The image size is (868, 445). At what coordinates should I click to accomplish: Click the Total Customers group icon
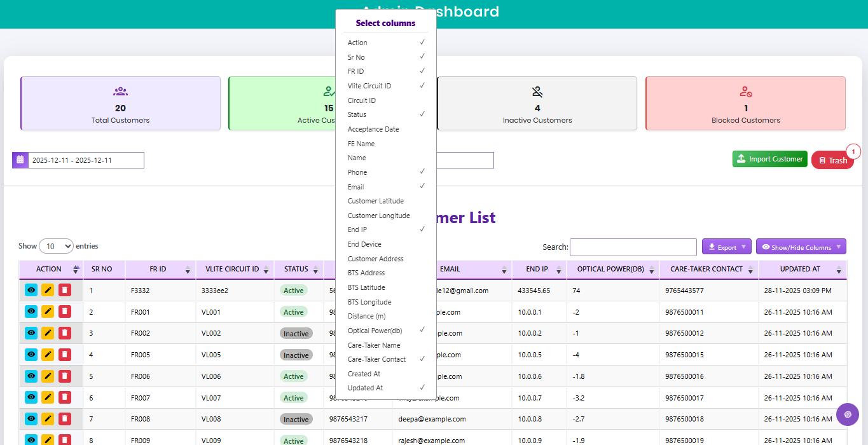pos(120,92)
